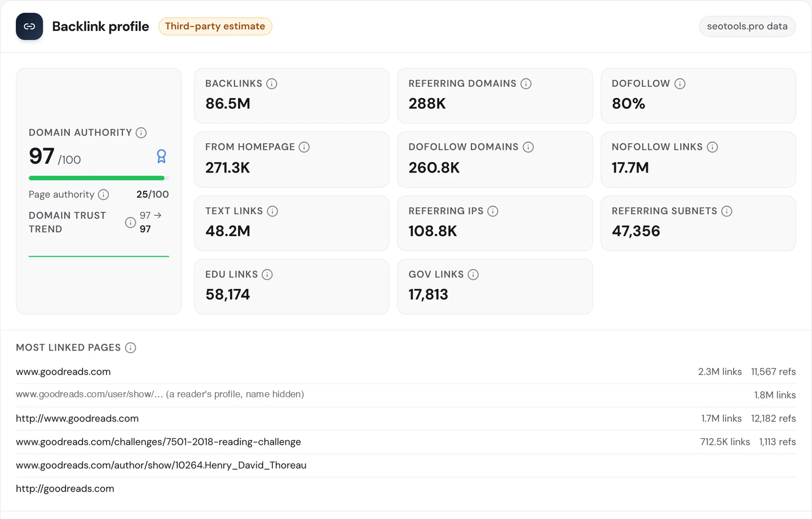Open the http://www.goodreads.com link
Viewport: 812px width, 519px height.
(x=77, y=419)
